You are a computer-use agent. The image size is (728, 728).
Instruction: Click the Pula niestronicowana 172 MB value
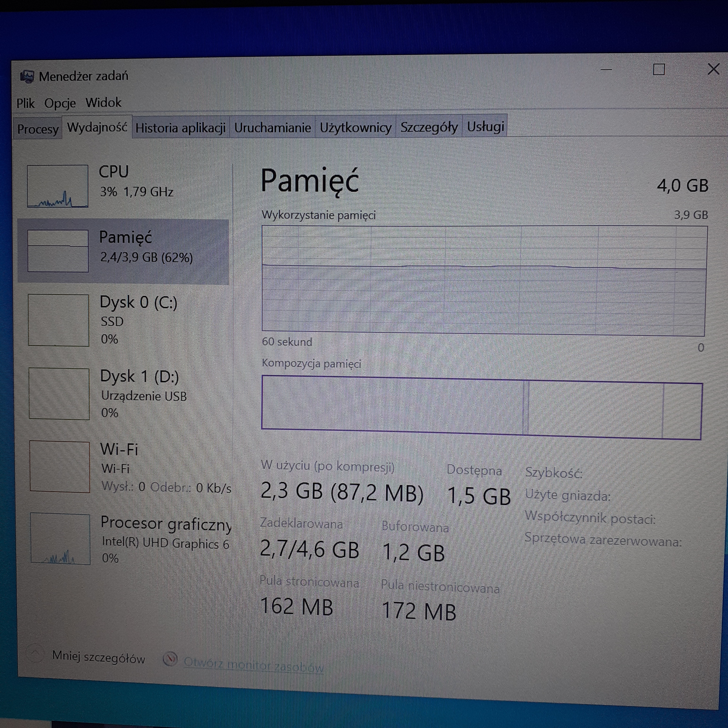tap(419, 611)
